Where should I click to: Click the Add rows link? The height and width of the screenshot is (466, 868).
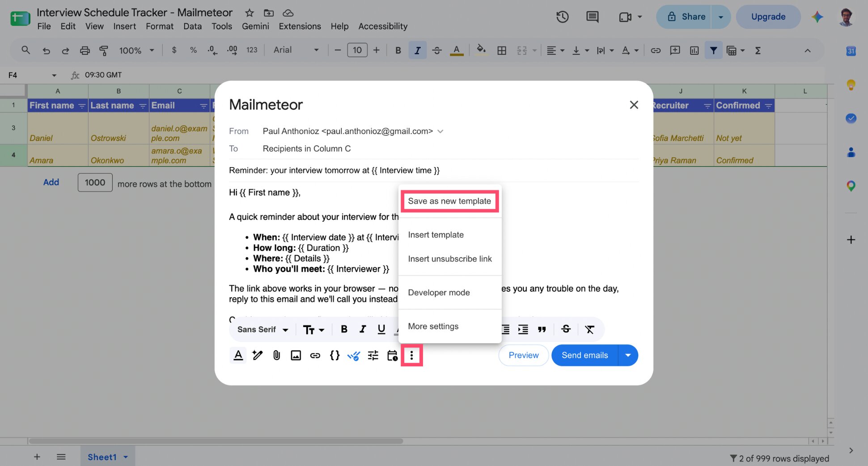point(51,182)
